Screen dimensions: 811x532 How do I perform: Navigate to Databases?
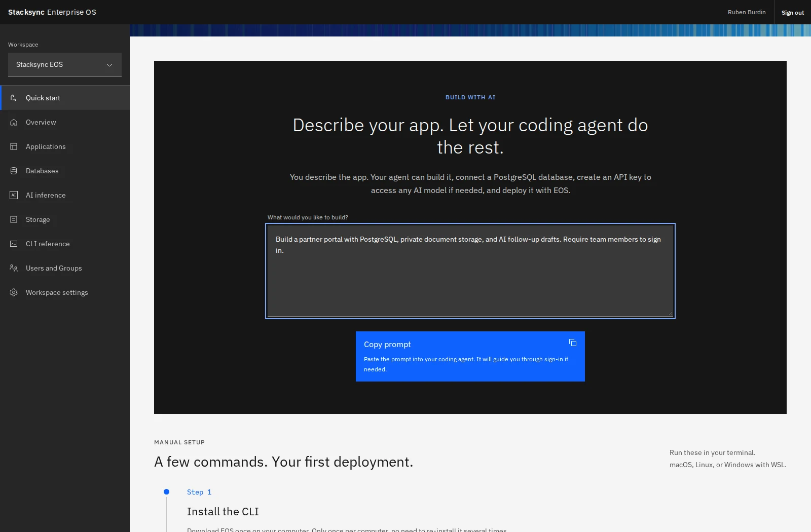65,171
